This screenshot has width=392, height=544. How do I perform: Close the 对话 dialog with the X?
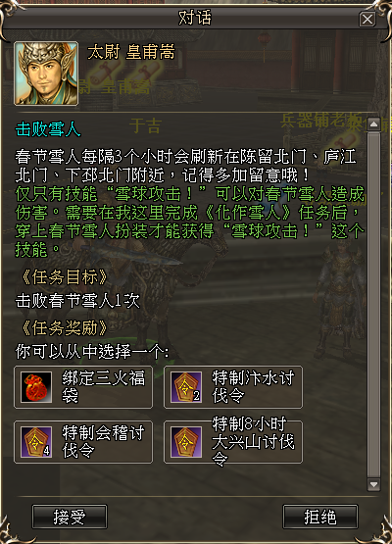tap(367, 19)
